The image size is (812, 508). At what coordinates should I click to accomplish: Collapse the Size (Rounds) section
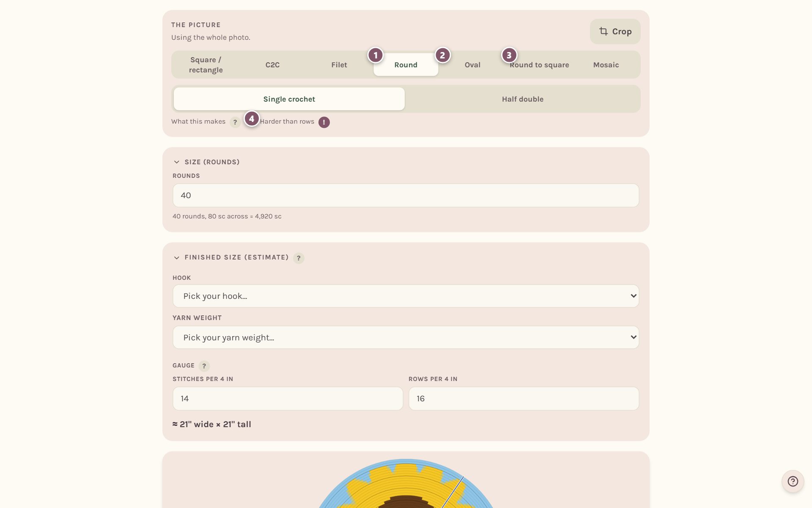pyautogui.click(x=177, y=162)
